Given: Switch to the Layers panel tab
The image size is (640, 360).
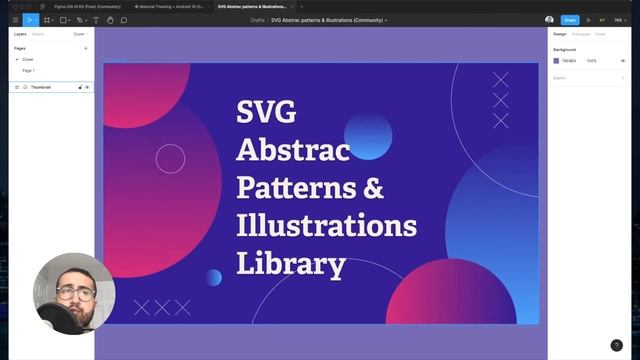Looking at the screenshot, I should coord(20,34).
